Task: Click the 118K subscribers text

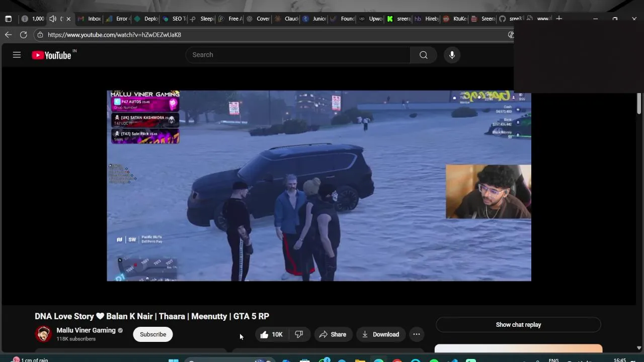Action: tap(76, 339)
